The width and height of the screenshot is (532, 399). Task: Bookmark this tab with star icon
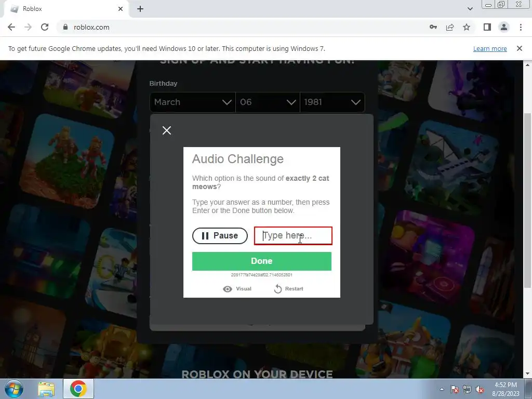(467, 27)
